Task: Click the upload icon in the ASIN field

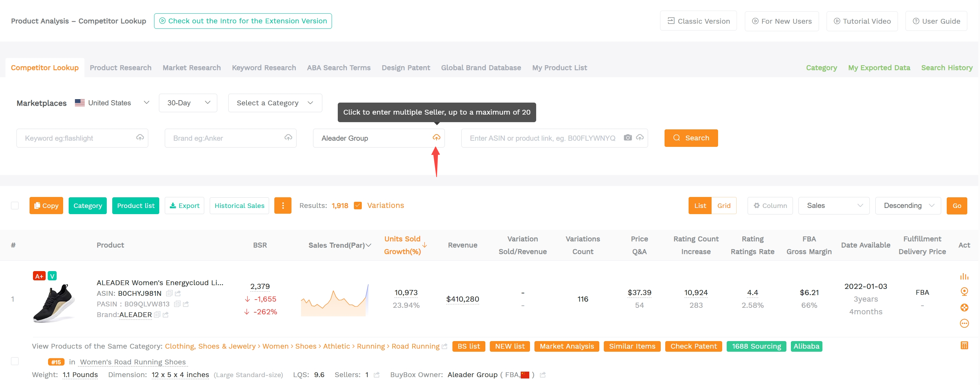Action: [x=640, y=137]
